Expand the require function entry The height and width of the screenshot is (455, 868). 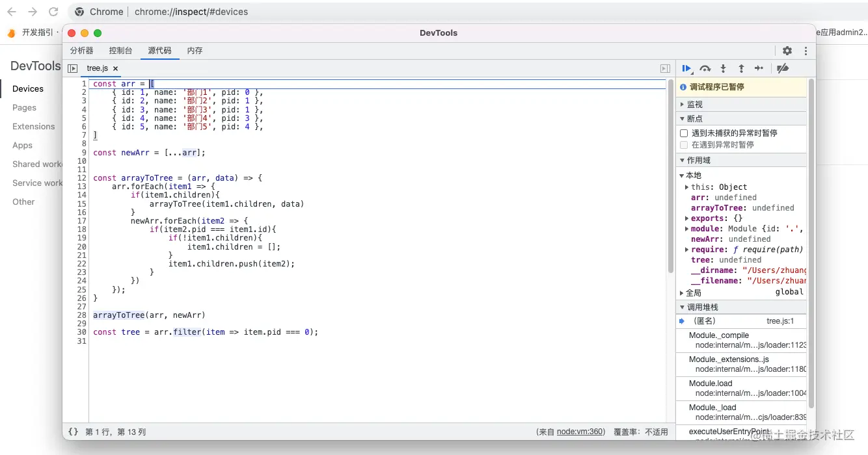(x=687, y=250)
